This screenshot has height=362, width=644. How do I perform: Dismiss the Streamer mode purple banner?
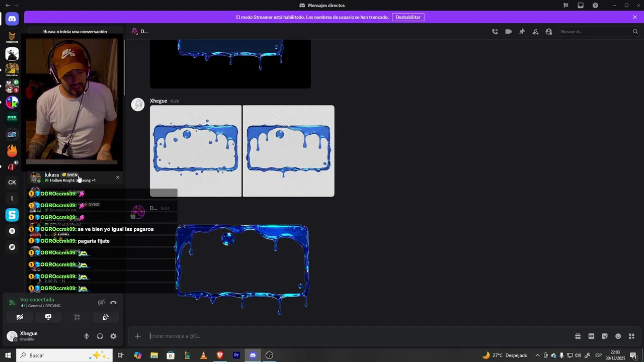coord(635,17)
